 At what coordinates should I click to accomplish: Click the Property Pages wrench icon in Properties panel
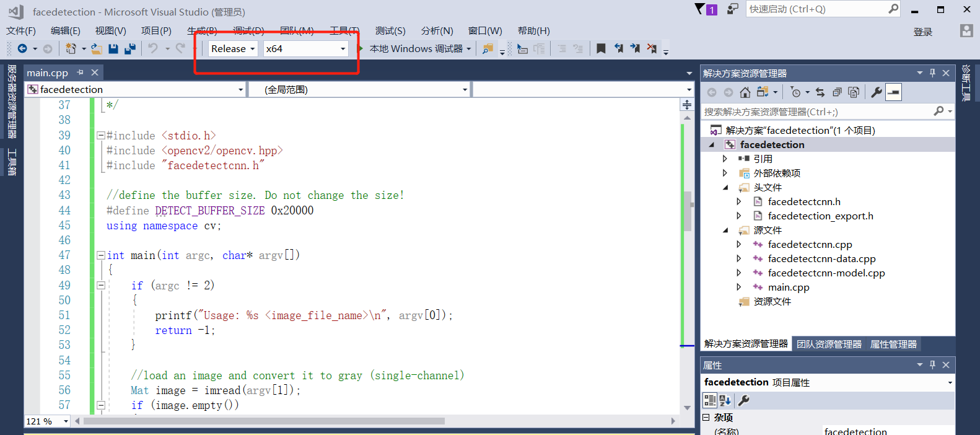(744, 400)
